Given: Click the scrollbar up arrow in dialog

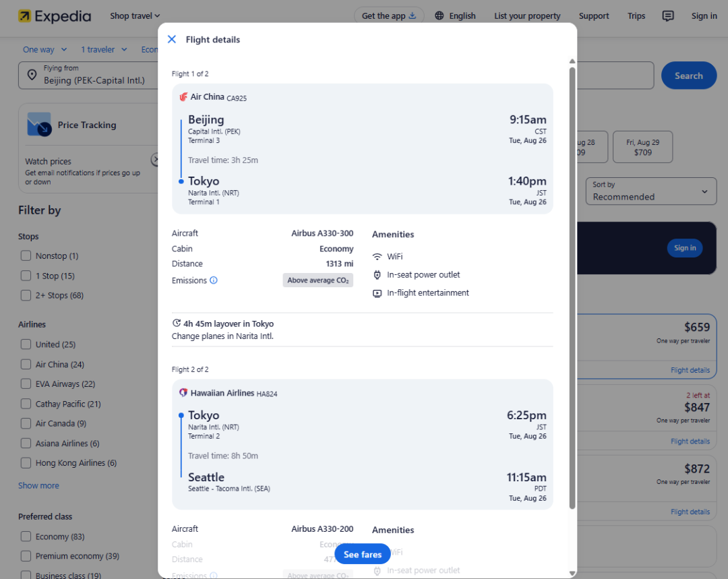Looking at the screenshot, I should tap(572, 61).
